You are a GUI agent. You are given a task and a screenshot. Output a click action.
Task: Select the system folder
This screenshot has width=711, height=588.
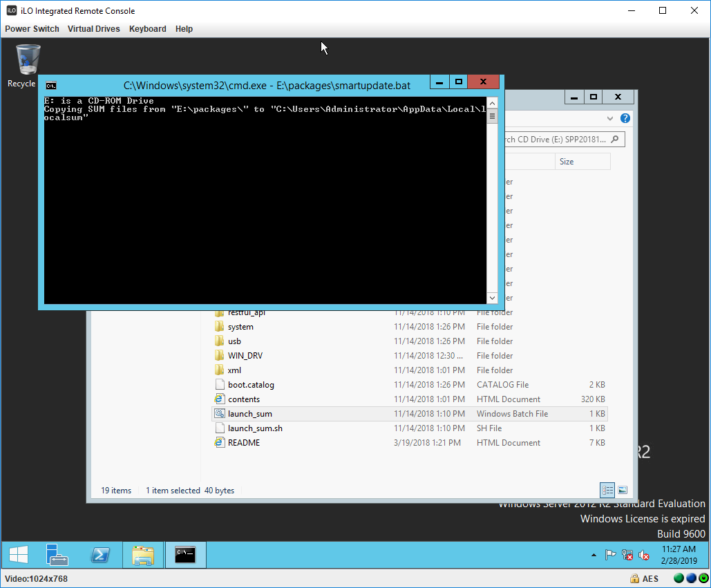tap(410, 326)
